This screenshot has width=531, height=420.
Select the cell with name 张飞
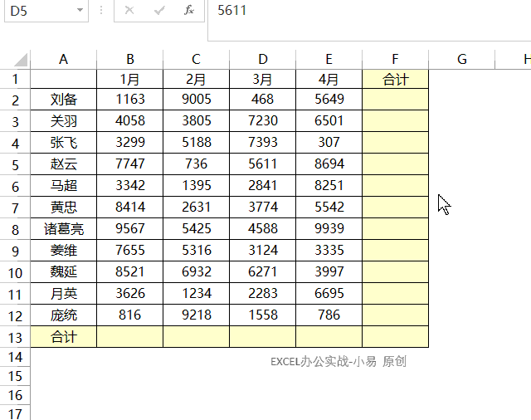point(63,143)
